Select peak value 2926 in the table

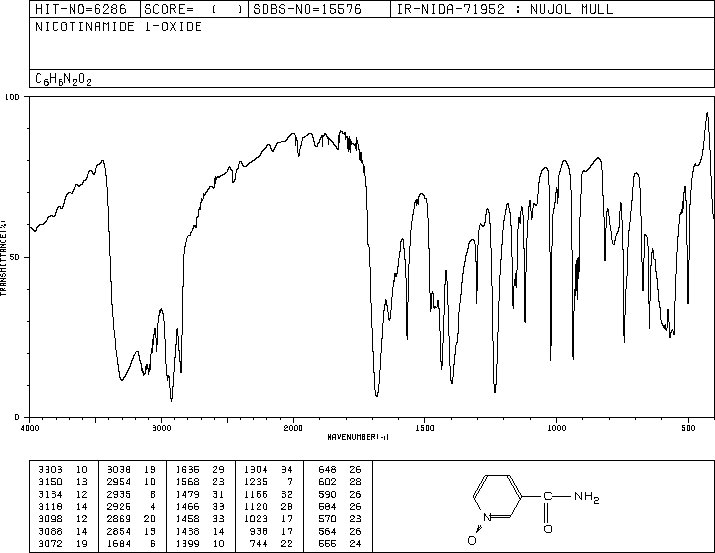(x=119, y=506)
